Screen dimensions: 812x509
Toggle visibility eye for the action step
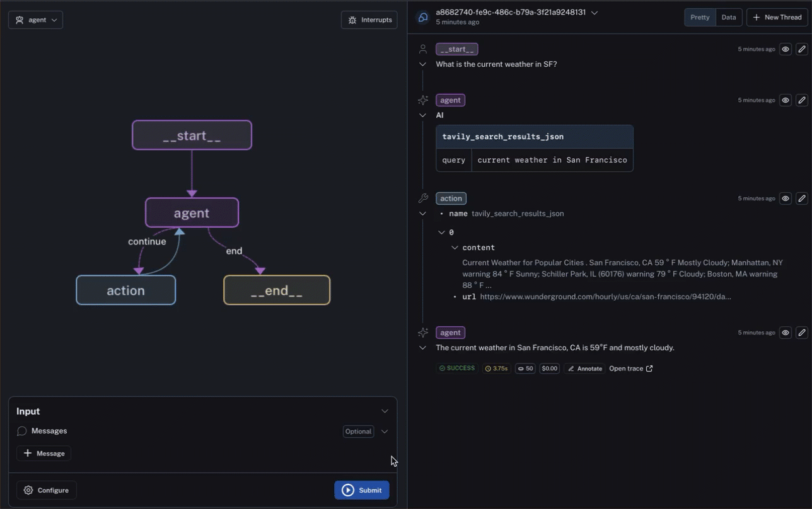pos(786,198)
